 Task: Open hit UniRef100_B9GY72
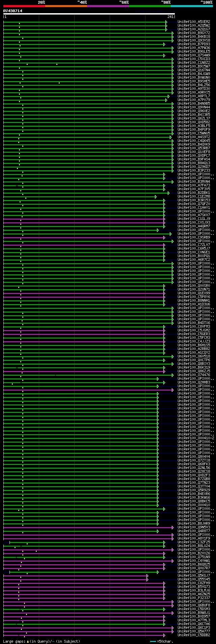[194, 33]
